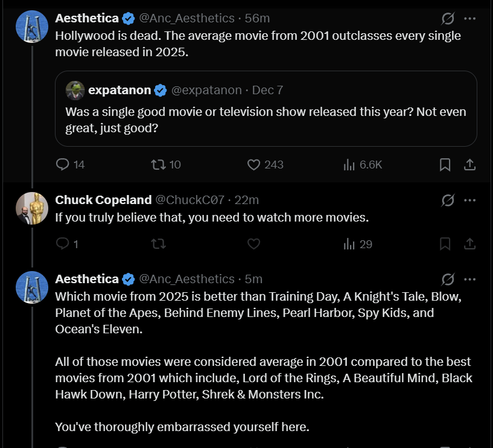Share Aesthetica's first post

pyautogui.click(x=470, y=164)
